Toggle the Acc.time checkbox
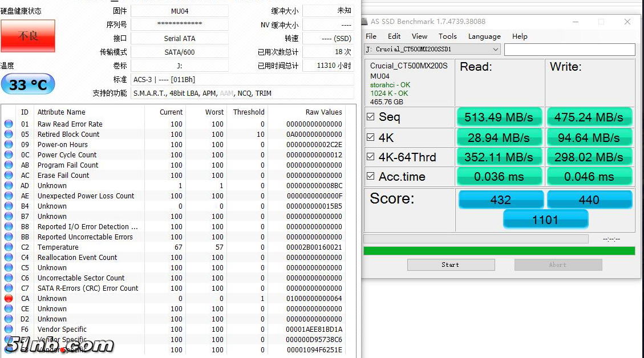Image resolution: width=644 pixels, height=358 pixels. pos(370,176)
